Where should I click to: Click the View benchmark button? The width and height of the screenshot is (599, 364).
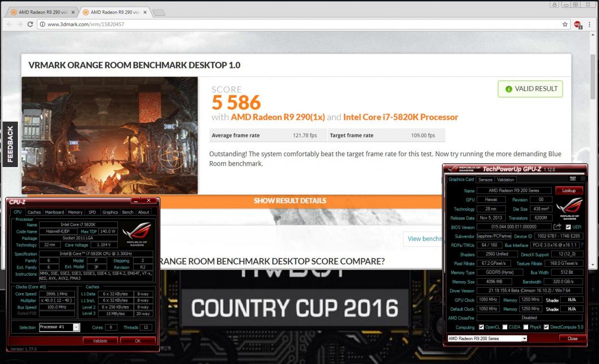(x=423, y=239)
